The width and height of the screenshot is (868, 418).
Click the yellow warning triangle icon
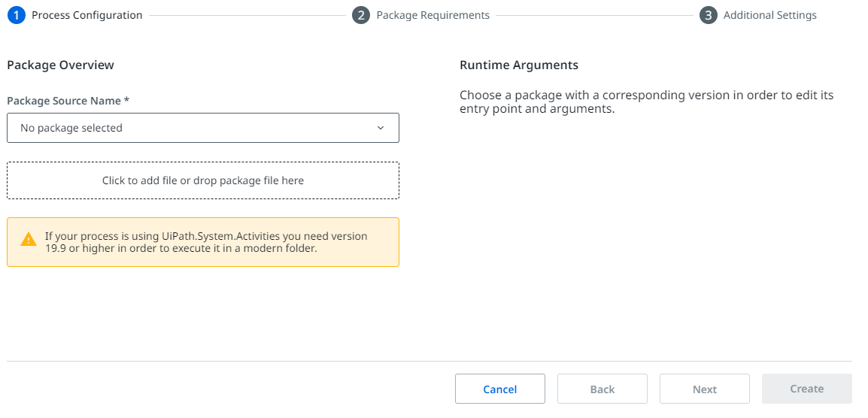point(29,240)
